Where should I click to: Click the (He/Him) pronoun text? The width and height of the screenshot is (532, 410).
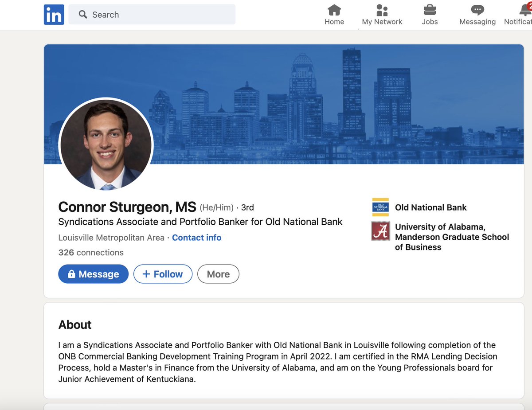(216, 207)
